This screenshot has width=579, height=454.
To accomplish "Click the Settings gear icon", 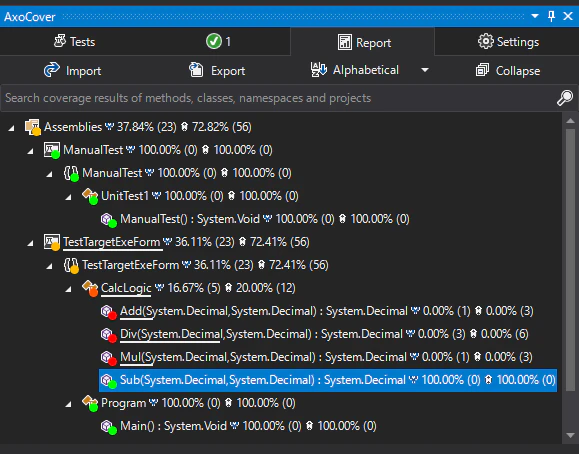I will pos(486,41).
